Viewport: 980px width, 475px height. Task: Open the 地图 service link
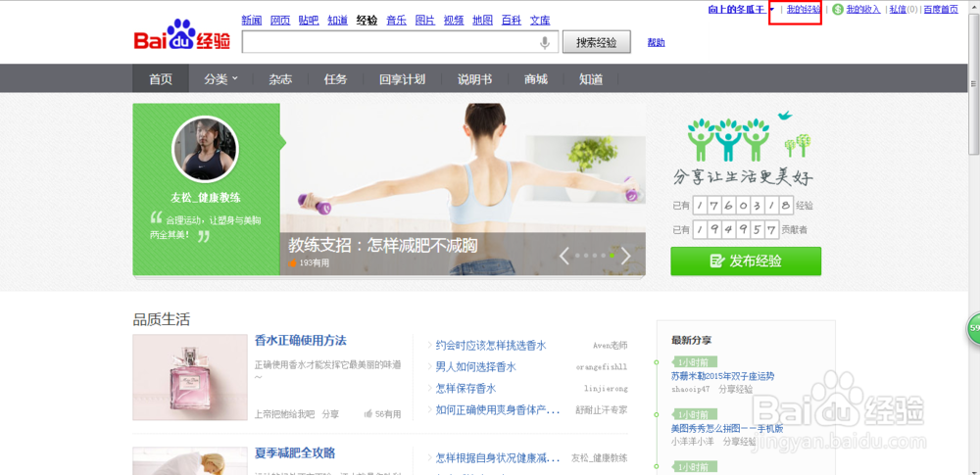[x=482, y=20]
